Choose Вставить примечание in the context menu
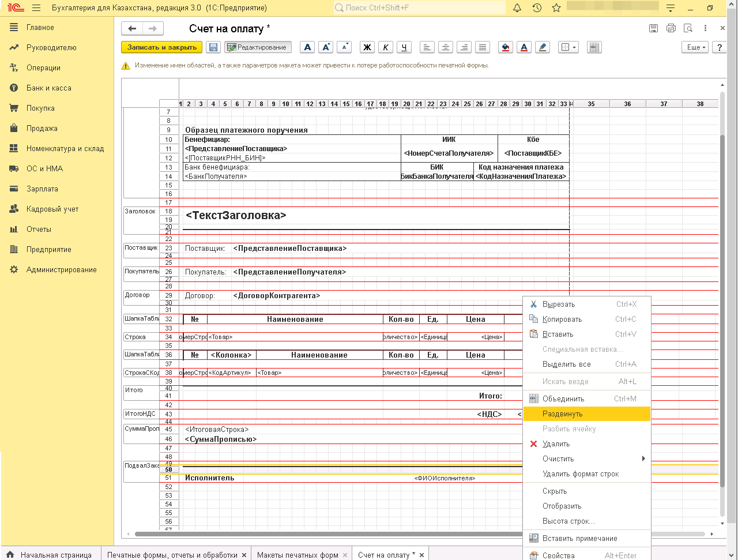The image size is (738, 560). click(587, 538)
